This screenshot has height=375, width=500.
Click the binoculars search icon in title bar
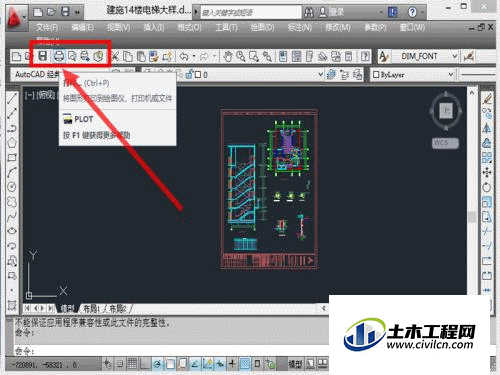pos(309,13)
